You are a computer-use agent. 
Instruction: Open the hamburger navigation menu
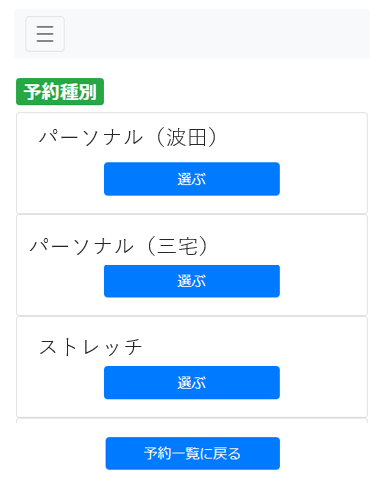(45, 34)
